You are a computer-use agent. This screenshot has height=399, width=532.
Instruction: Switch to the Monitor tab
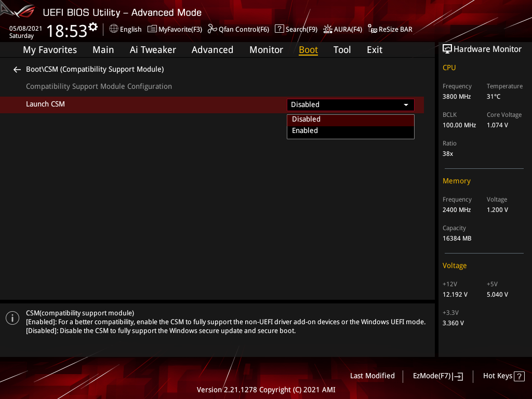(266, 50)
